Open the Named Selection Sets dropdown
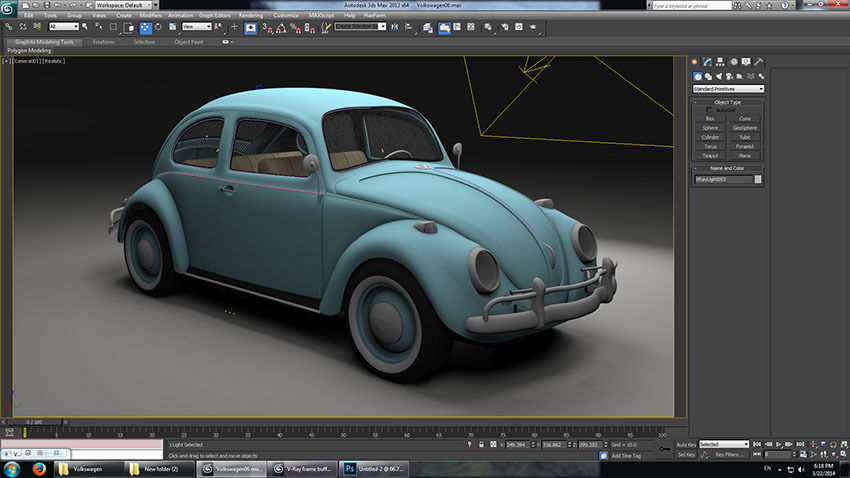The width and height of the screenshot is (850, 478). tap(360, 27)
